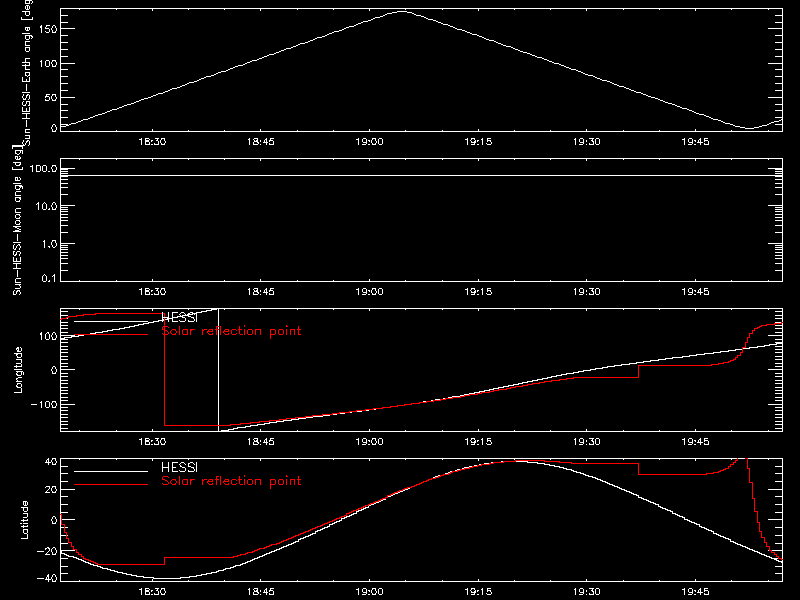800x600 pixels.
Task: Click 19:45 time label under Latitude plot
Action: tap(695, 591)
